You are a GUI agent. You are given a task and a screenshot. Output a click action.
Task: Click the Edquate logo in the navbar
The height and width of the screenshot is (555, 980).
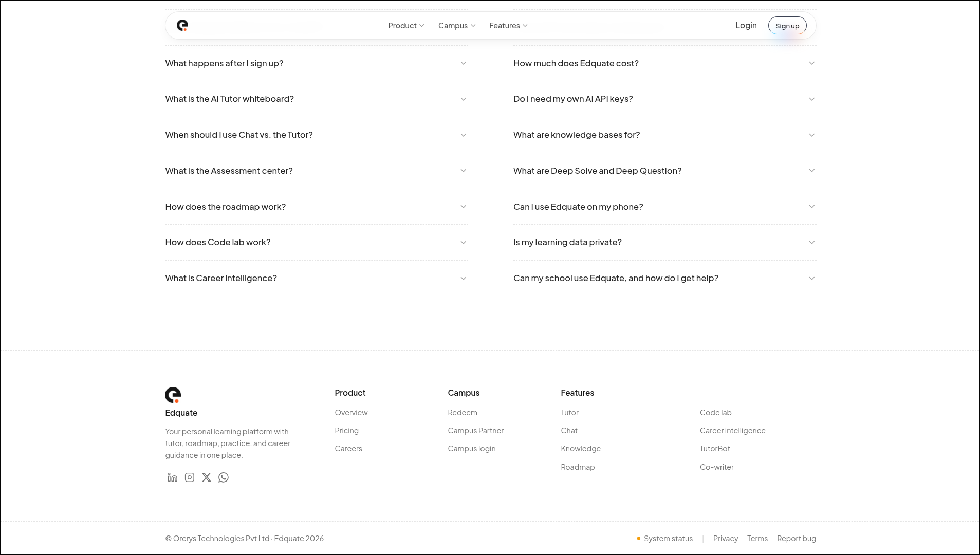(182, 25)
